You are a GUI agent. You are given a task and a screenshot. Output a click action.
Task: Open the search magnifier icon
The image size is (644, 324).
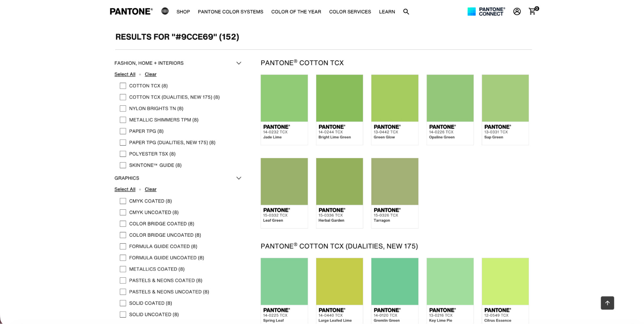pos(406,12)
